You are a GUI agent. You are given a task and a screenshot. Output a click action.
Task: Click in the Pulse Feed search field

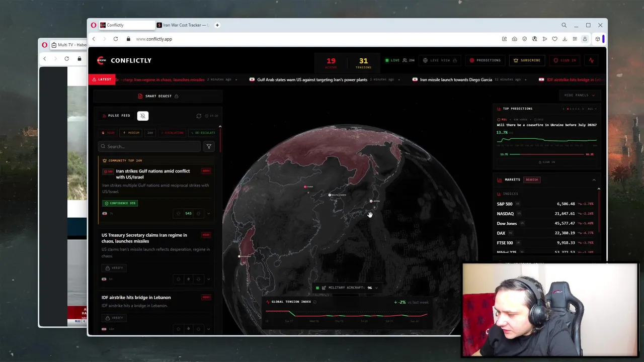[149, 146]
